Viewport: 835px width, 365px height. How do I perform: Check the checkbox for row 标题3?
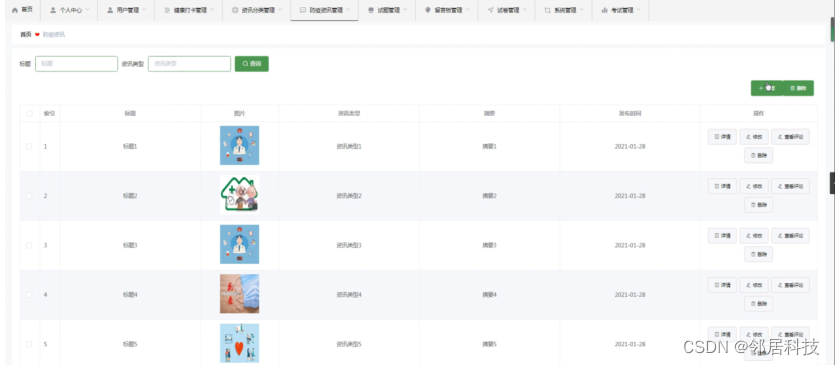(x=30, y=246)
